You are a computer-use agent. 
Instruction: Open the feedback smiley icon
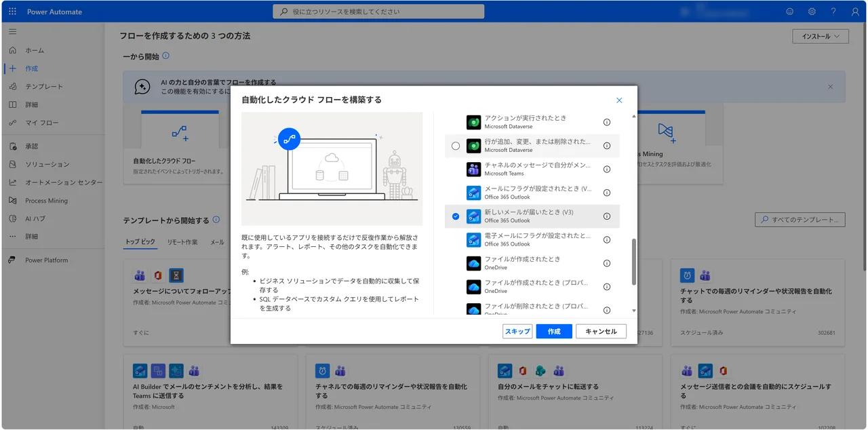(789, 12)
